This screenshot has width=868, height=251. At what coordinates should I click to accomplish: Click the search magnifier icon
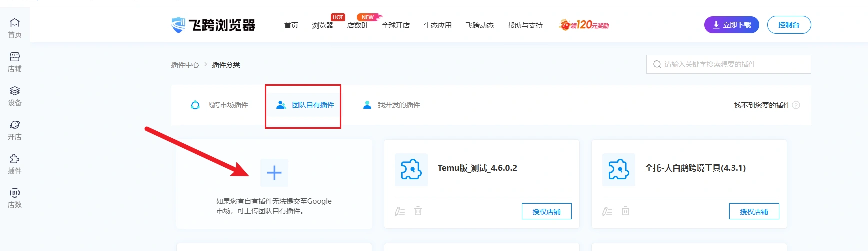[x=657, y=64]
